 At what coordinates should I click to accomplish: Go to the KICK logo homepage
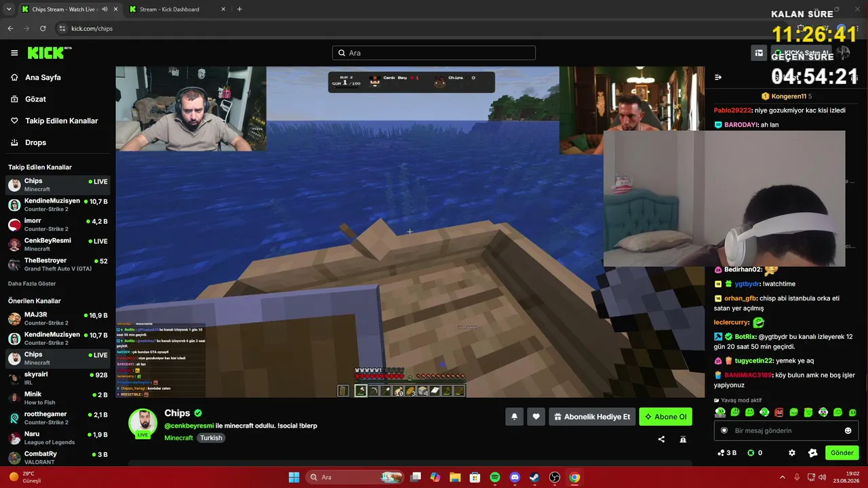(x=50, y=53)
